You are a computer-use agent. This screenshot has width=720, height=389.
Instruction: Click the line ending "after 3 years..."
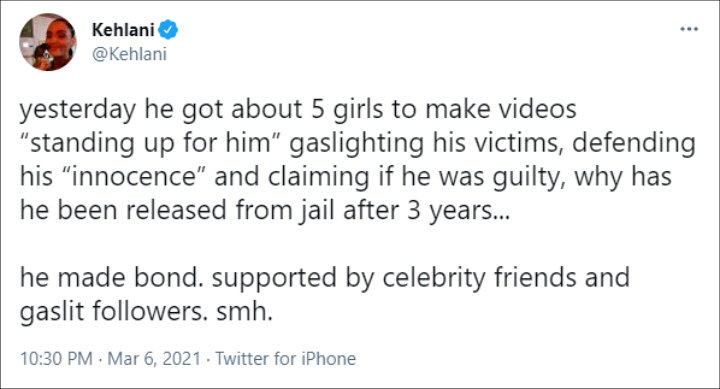[x=265, y=211]
